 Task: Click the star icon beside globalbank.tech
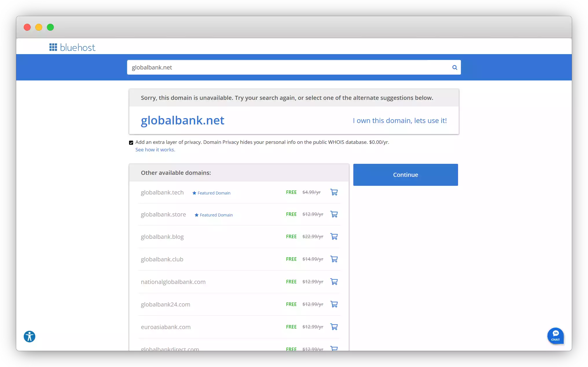pos(194,193)
